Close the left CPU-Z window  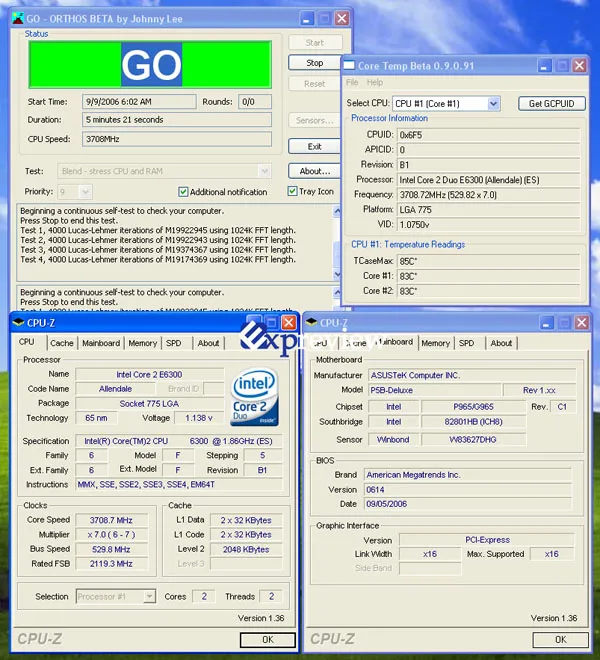click(x=288, y=323)
